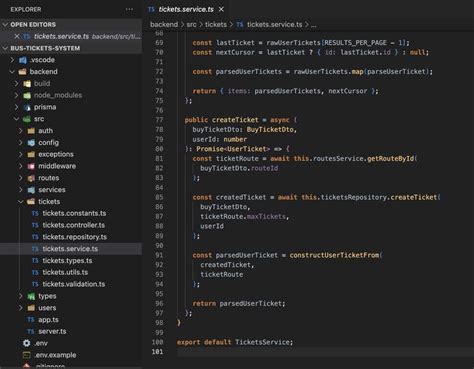Collapse the backend folder chevron

12,72
